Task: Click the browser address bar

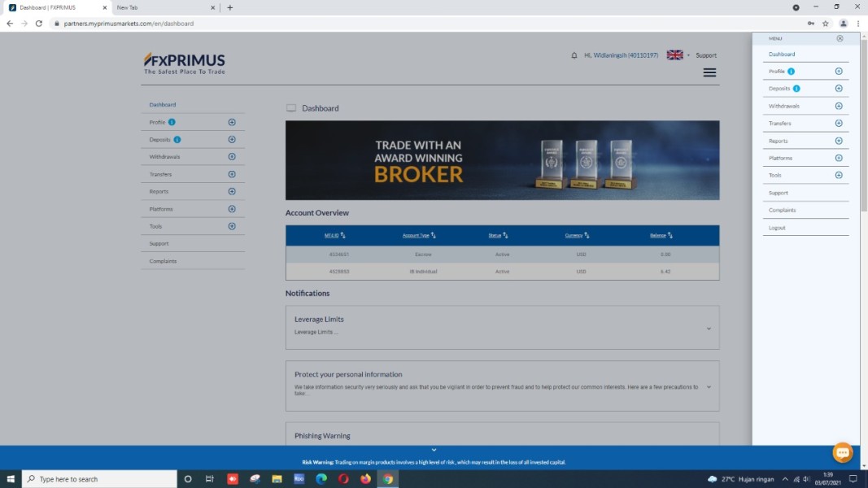Action: tap(426, 24)
